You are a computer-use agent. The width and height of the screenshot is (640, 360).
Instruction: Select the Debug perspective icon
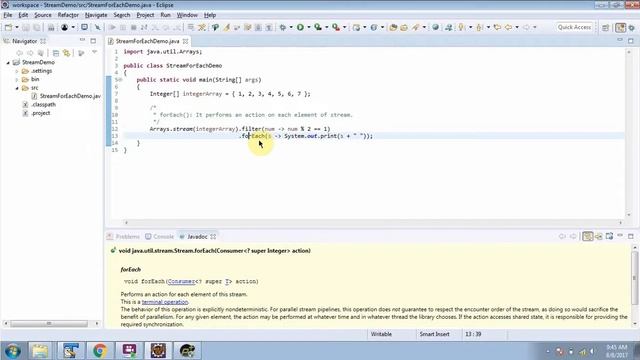(x=632, y=27)
